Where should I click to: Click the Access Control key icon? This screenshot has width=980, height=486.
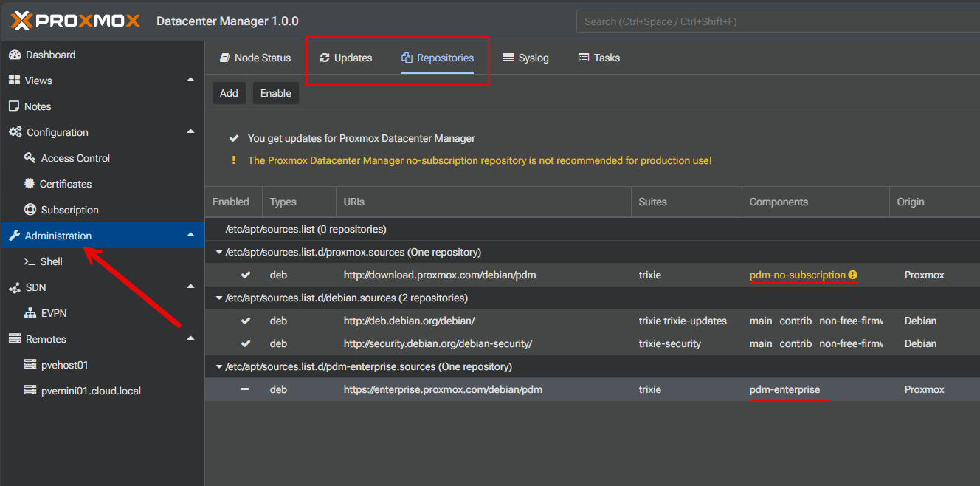pyautogui.click(x=30, y=158)
